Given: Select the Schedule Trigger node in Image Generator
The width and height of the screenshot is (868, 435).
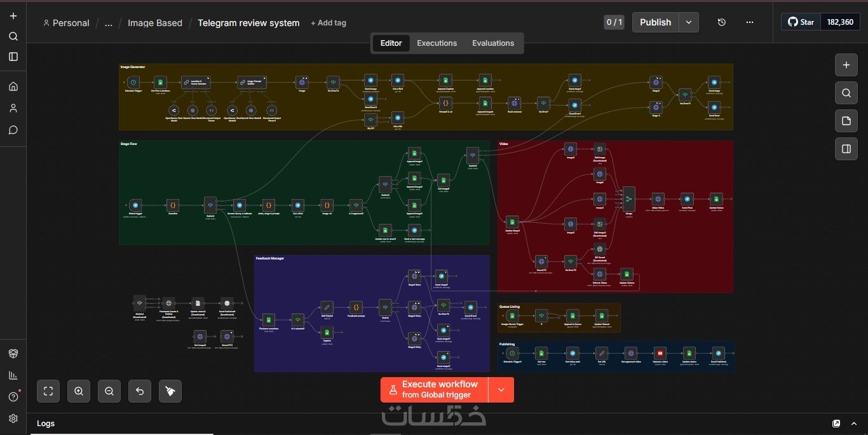Looking at the screenshot, I should pos(133,83).
